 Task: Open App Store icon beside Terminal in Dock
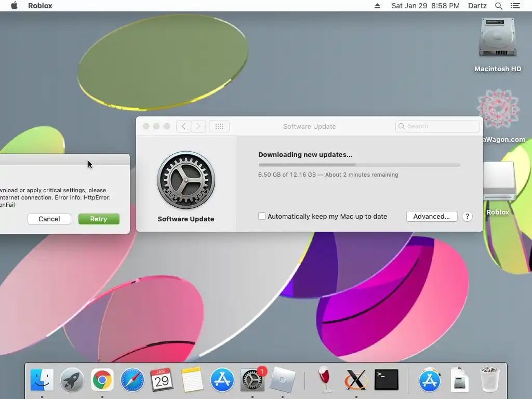point(430,380)
